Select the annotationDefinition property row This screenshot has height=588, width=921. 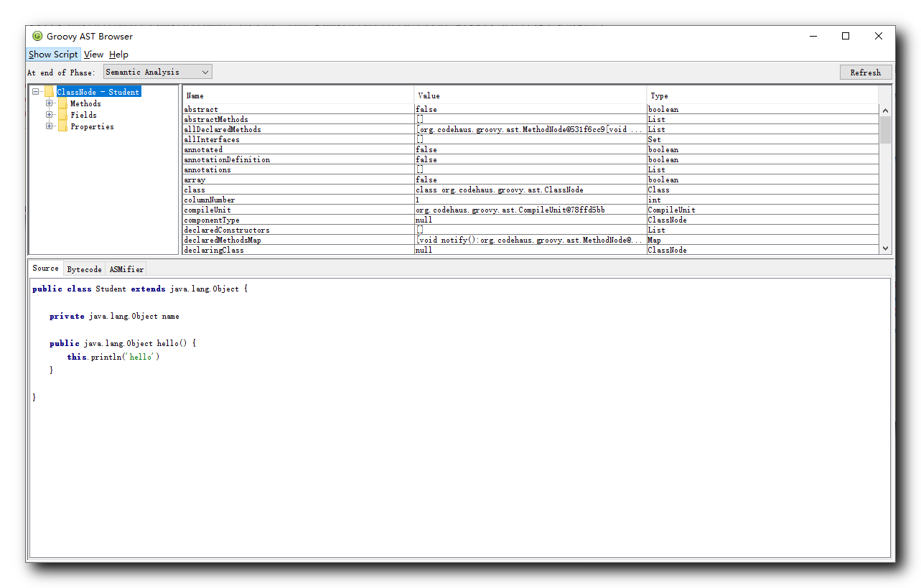[x=530, y=159]
